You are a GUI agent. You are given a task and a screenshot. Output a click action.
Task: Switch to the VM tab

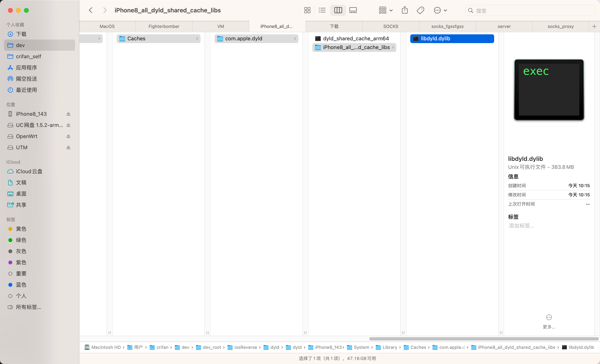pyautogui.click(x=221, y=26)
